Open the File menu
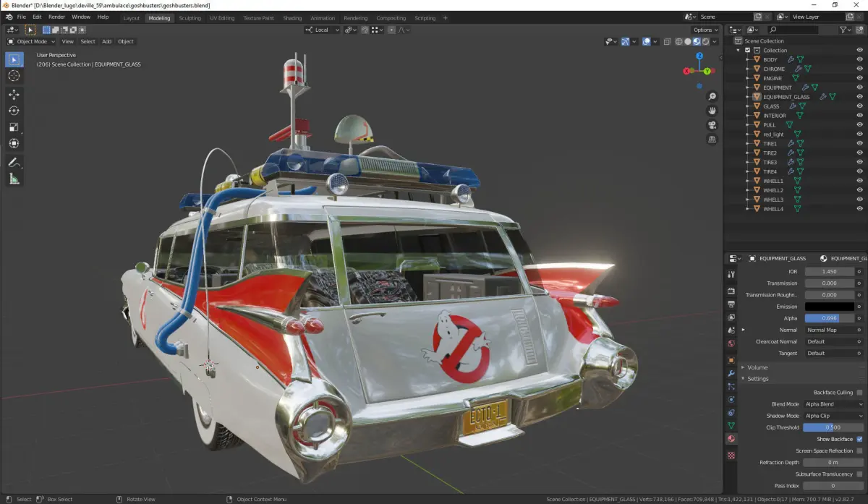This screenshot has height=504, width=868. [20, 17]
